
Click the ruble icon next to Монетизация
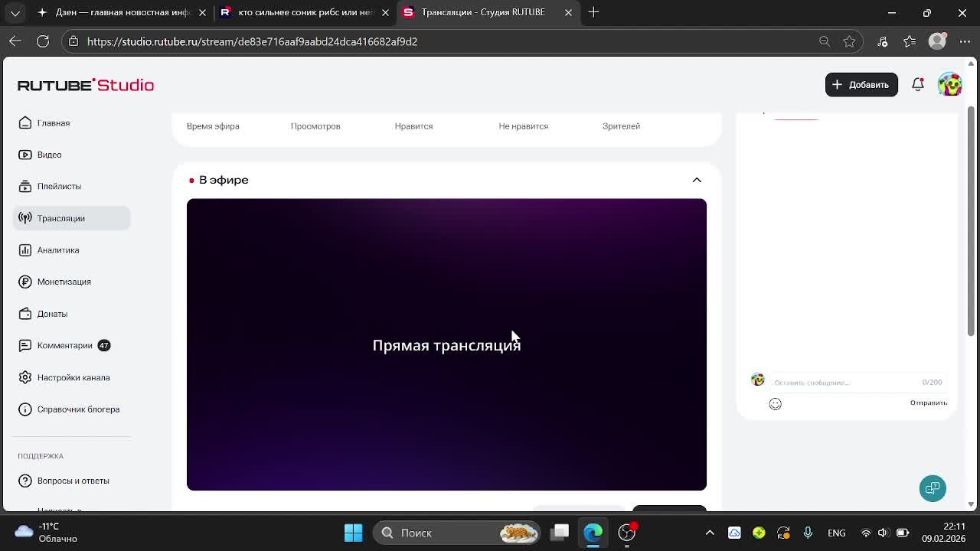point(25,282)
